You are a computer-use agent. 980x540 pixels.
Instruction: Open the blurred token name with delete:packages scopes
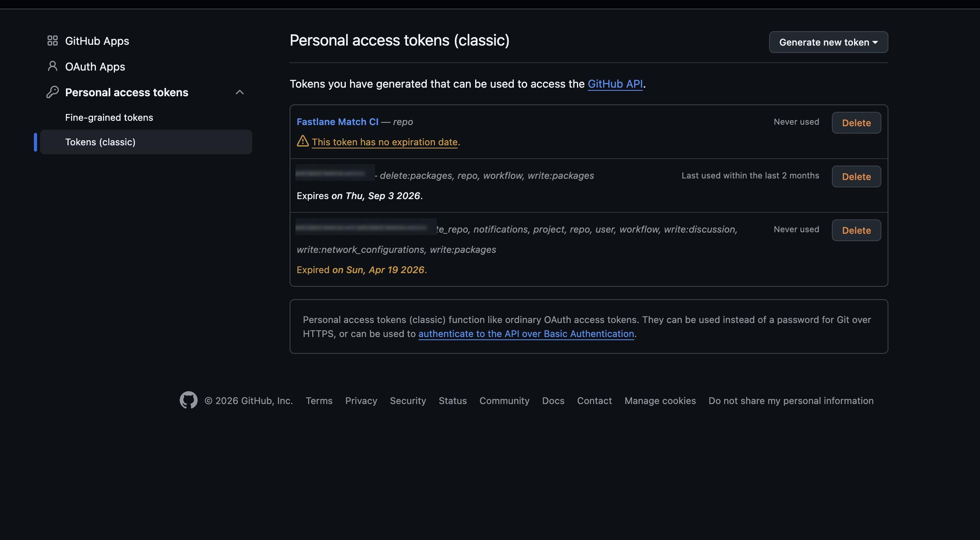[335, 173]
